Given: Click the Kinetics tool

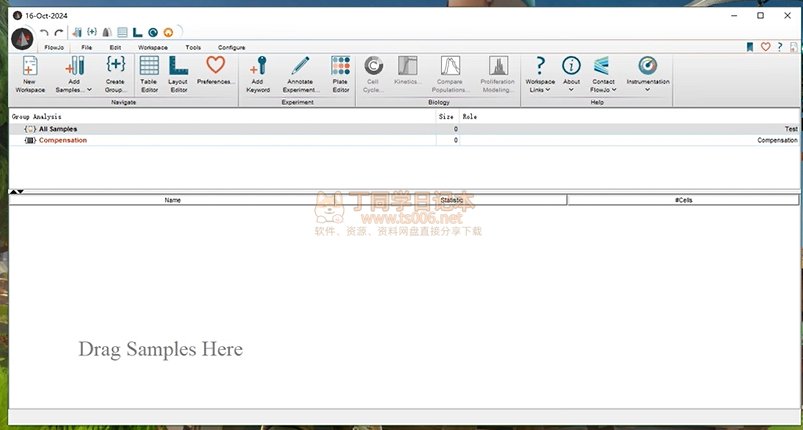Looking at the screenshot, I should click(x=408, y=71).
